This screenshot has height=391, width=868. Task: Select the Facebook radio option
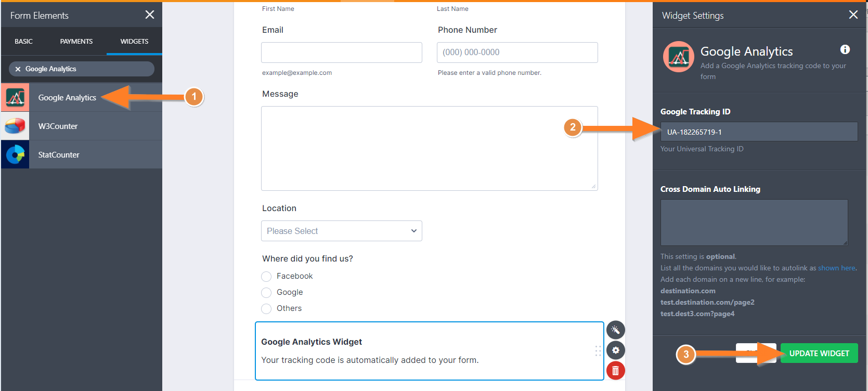pyautogui.click(x=266, y=277)
